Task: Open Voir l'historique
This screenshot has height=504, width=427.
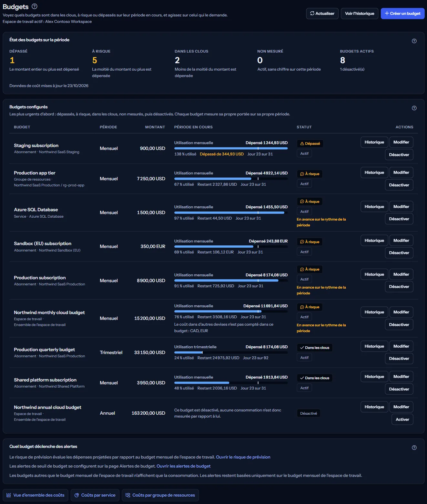Action: click(x=360, y=14)
